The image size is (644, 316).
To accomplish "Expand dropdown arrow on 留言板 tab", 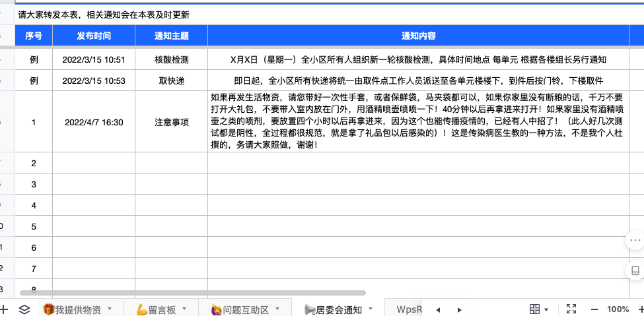I will [184, 309].
